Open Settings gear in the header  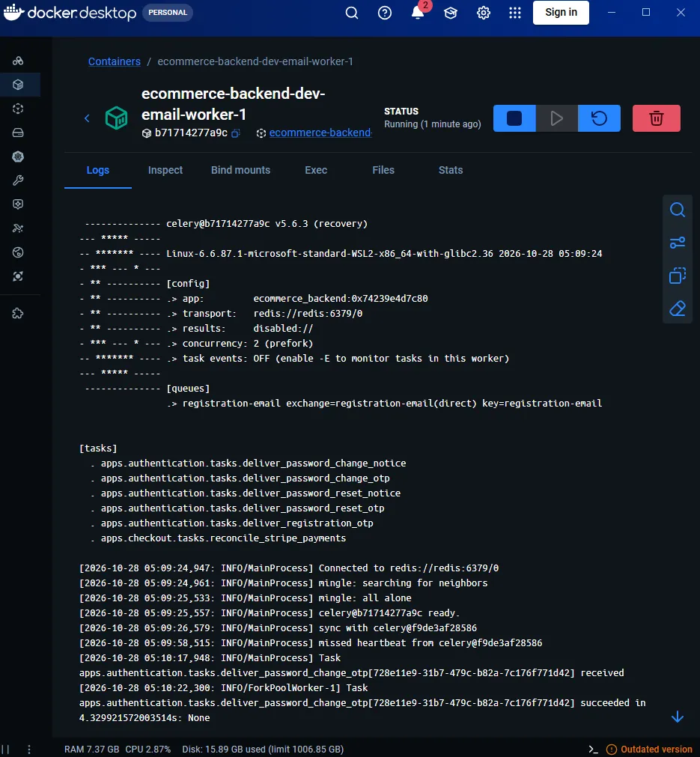pyautogui.click(x=483, y=13)
